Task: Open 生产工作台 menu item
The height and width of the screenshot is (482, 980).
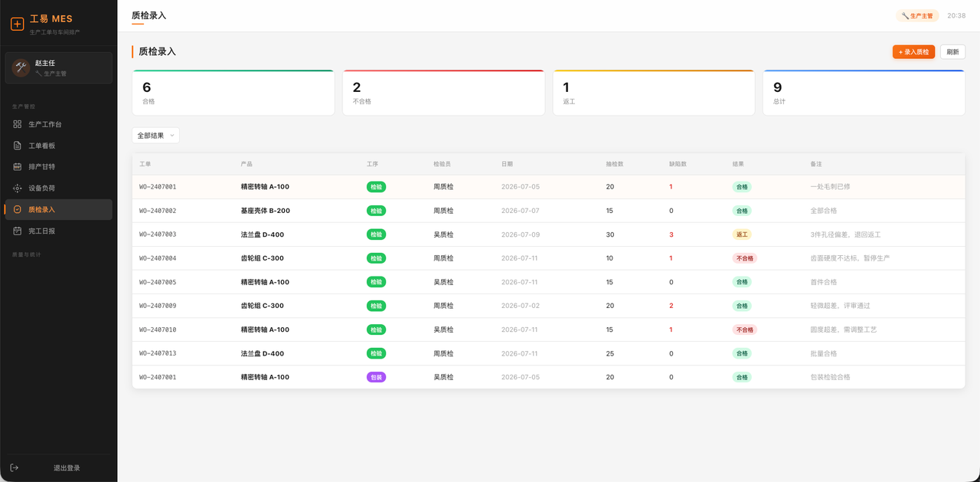Action: point(58,124)
